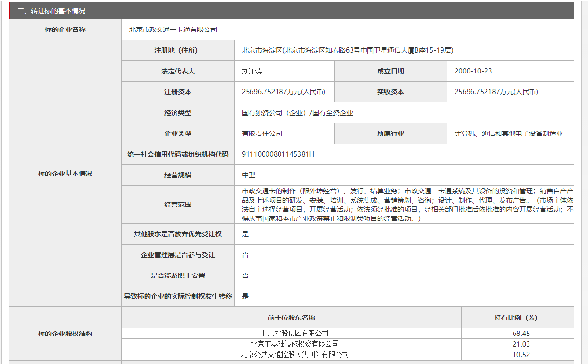Select 国有独资公司（企业）/国有全资企业 value

click(x=297, y=113)
